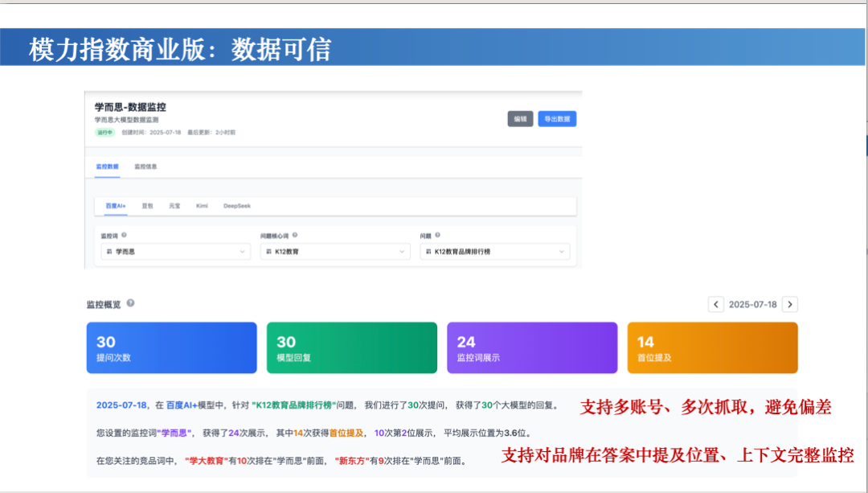Click 最后更新: 2小时前 text

coord(211,133)
